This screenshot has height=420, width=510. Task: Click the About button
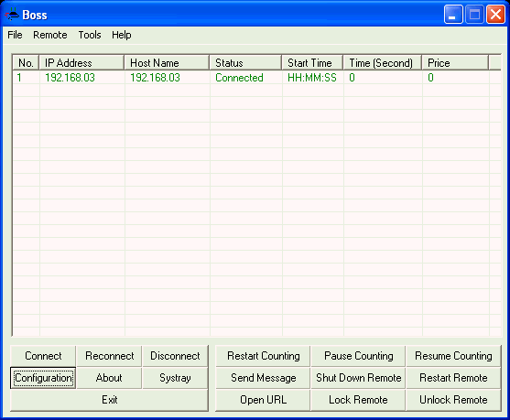(x=109, y=378)
